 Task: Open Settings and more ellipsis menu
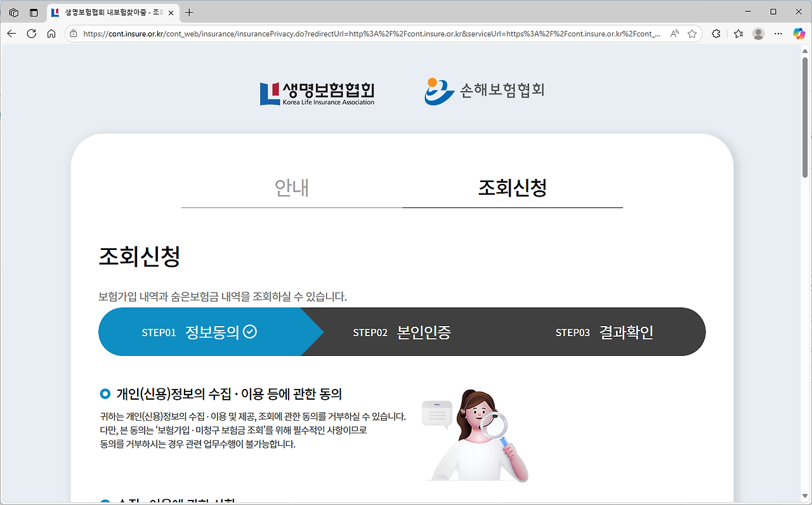pyautogui.click(x=778, y=34)
